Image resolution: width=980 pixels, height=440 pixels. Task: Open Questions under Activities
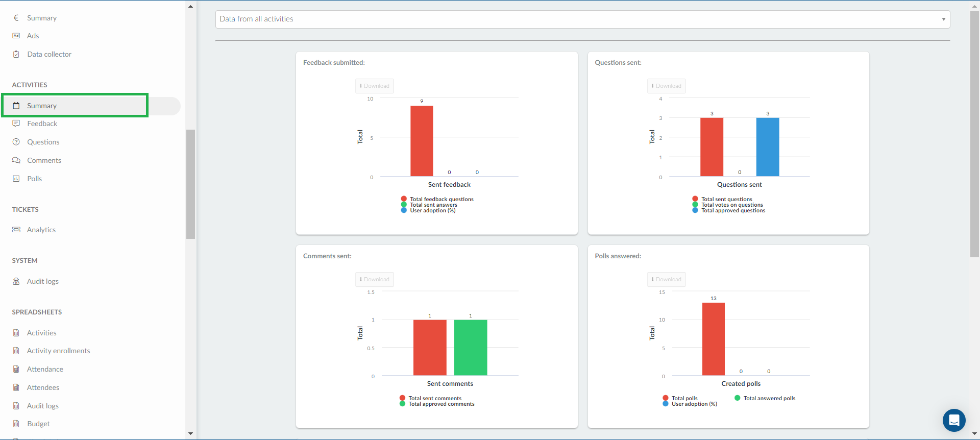43,142
